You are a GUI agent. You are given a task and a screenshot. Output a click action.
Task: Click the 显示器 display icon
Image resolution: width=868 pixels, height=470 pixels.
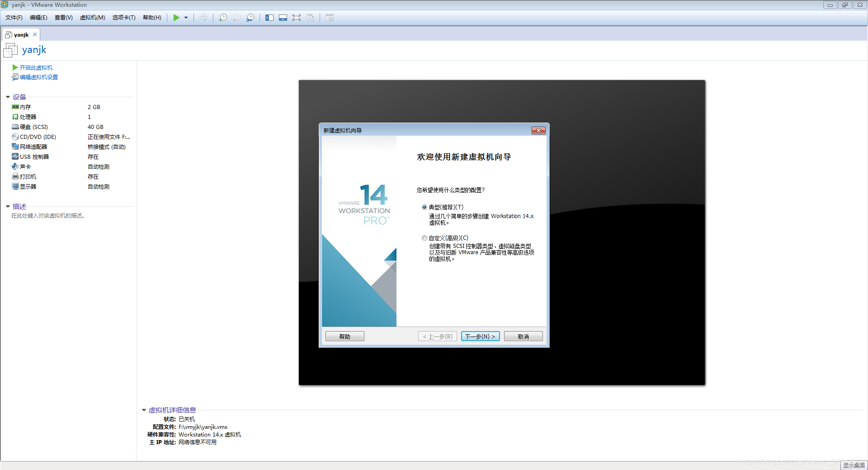(x=15, y=187)
